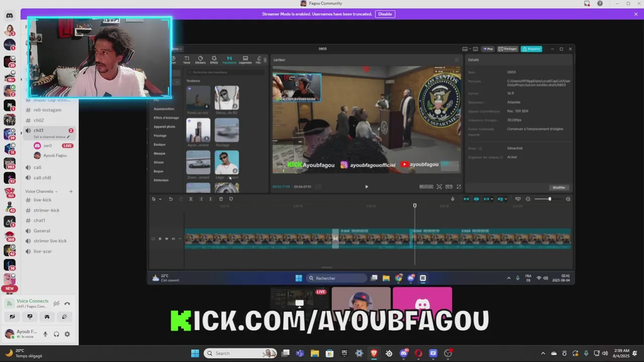Click the transition marker between timeline clips
The width and height of the screenshot is (644, 362).
tap(336, 239)
